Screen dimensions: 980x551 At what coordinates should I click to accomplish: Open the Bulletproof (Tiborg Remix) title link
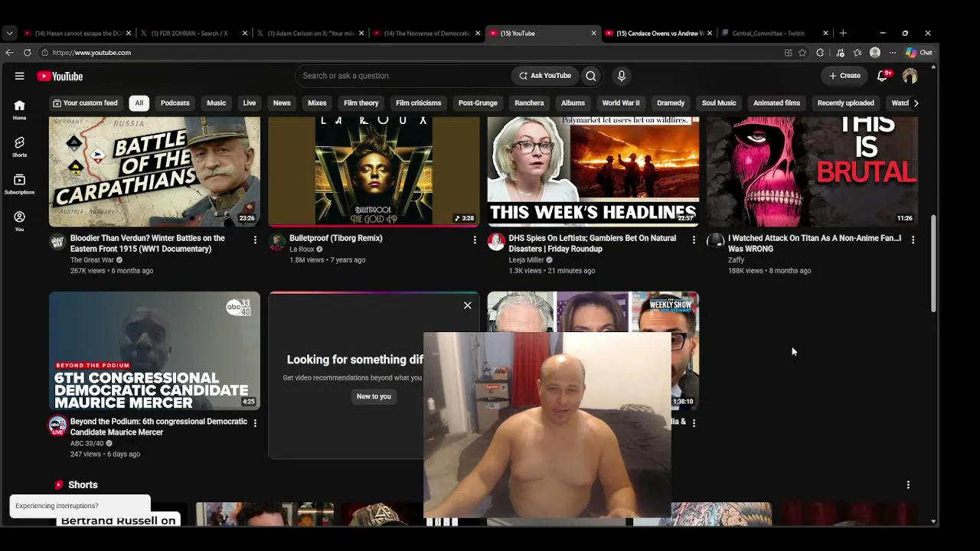[336, 238]
